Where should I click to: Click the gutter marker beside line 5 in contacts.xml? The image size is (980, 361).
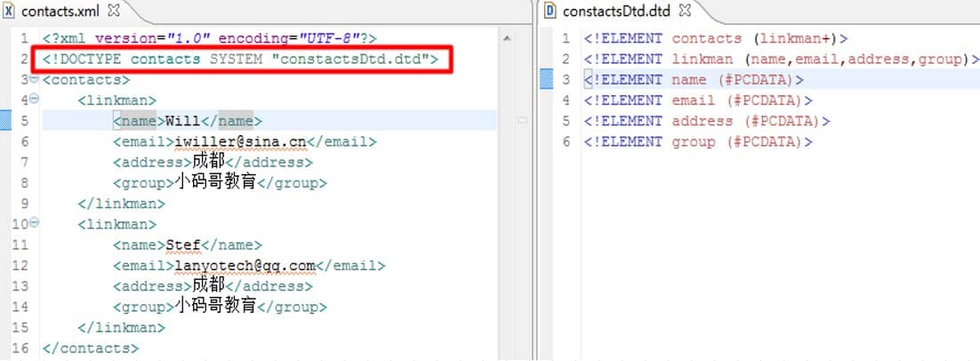tap(4, 121)
